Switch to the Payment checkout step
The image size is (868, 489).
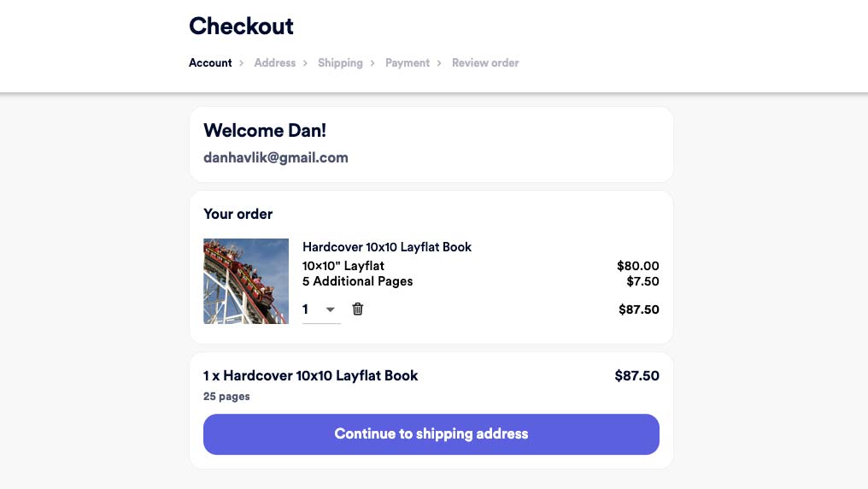pyautogui.click(x=408, y=63)
